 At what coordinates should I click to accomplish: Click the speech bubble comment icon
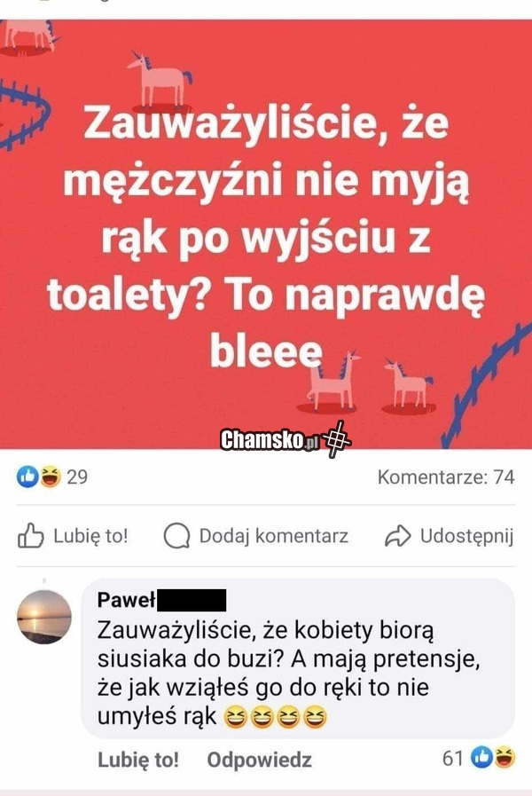(177, 536)
